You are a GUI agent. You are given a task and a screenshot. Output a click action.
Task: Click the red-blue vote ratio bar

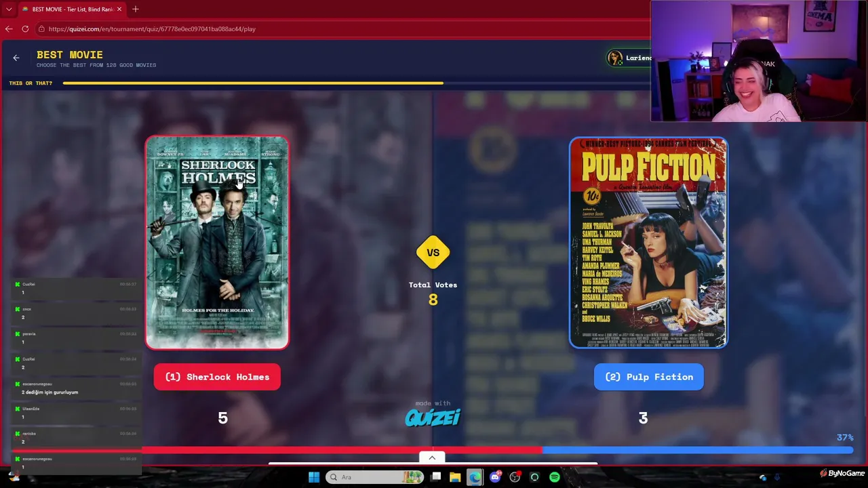coord(433,449)
